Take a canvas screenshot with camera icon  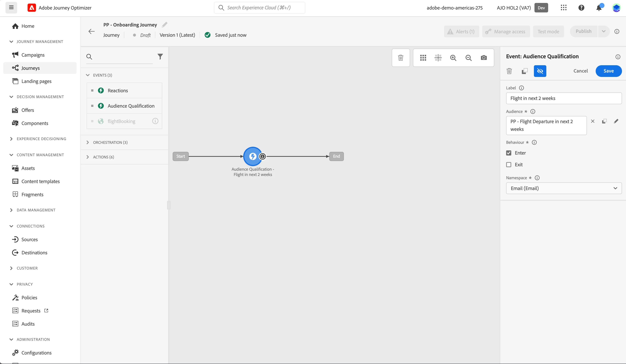point(484,58)
